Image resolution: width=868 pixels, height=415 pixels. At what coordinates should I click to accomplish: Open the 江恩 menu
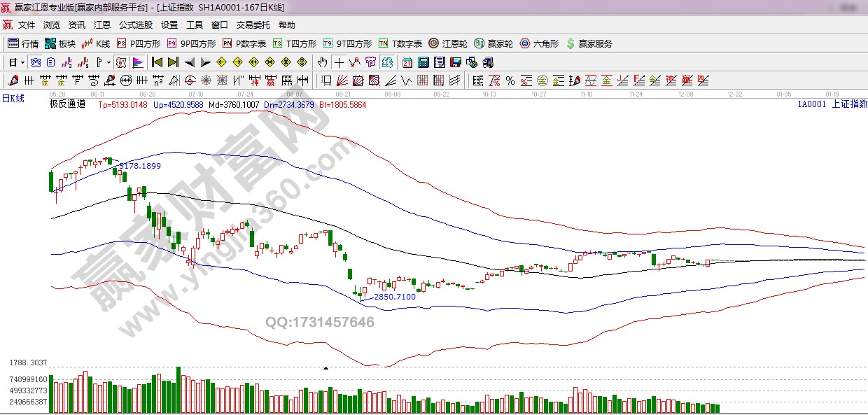102,25
